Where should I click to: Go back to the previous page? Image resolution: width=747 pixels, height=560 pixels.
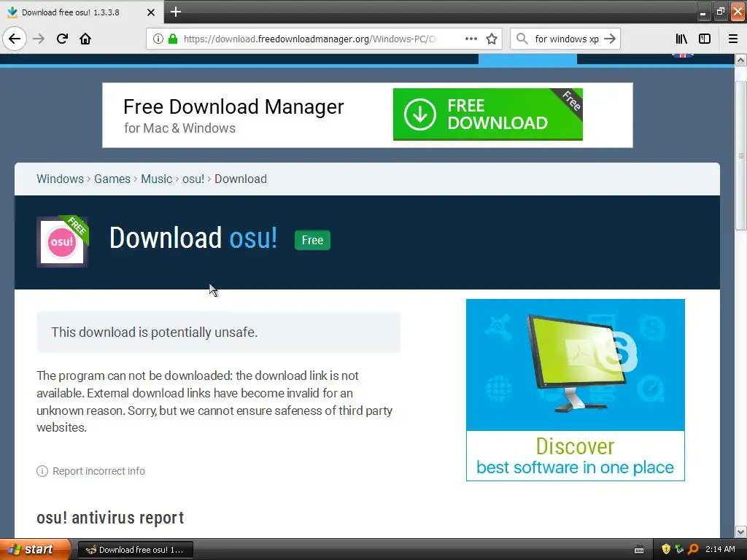[15, 39]
